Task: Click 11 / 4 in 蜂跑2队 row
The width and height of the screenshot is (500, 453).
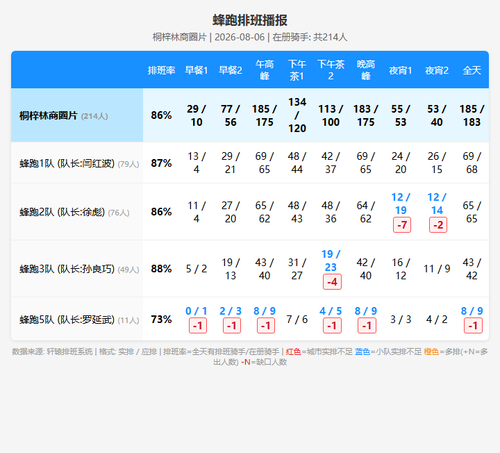Action: (196, 212)
